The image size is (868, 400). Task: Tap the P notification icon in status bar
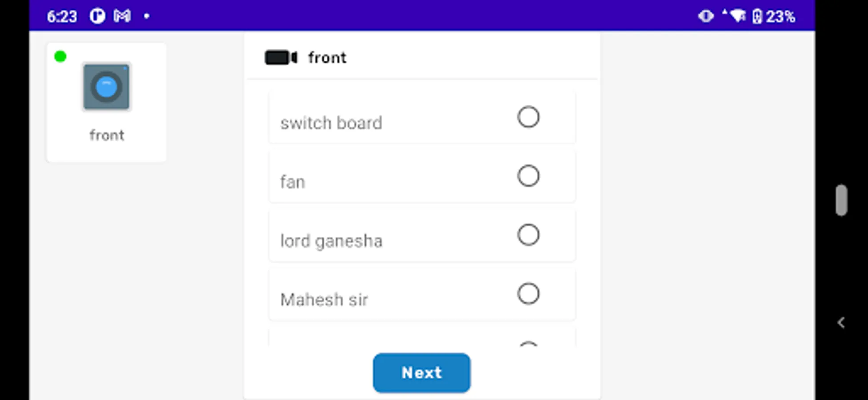point(97,16)
